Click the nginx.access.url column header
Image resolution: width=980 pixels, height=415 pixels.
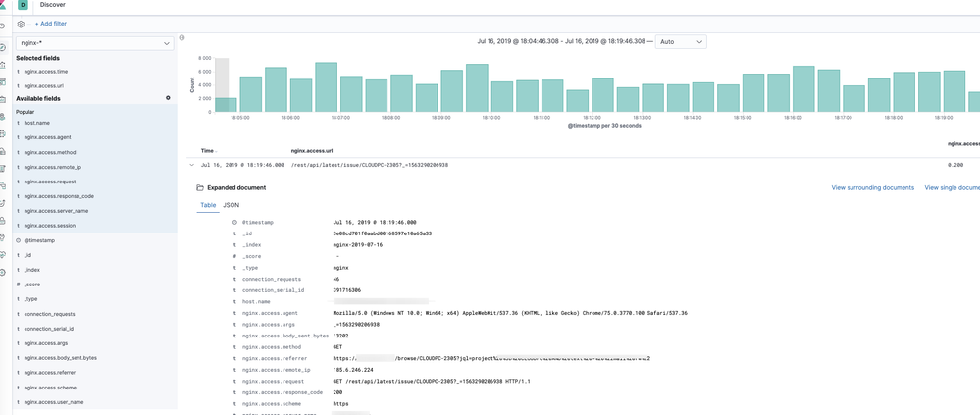312,151
